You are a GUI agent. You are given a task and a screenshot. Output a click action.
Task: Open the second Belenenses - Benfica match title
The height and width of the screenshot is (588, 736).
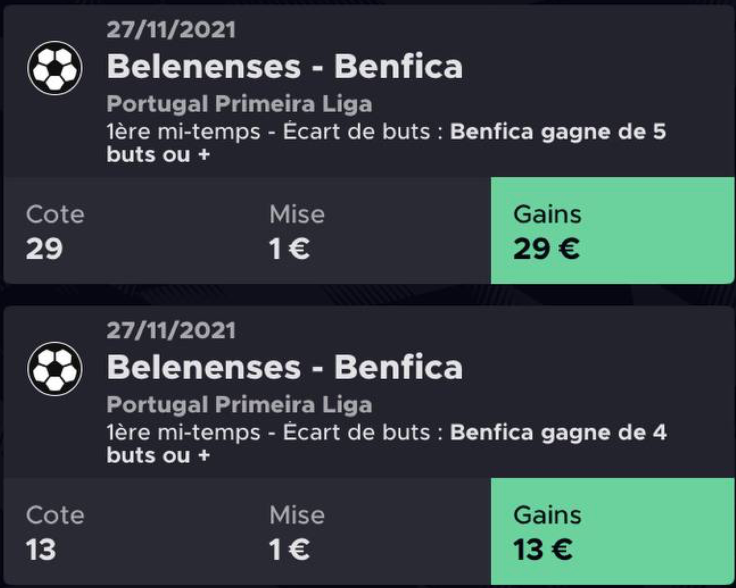pyautogui.click(x=284, y=367)
